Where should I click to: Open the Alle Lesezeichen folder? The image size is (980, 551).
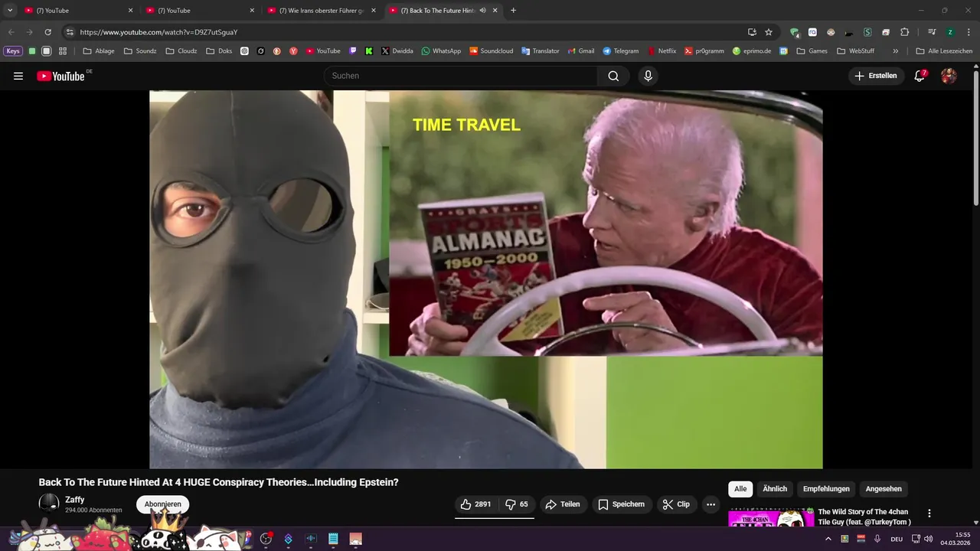pos(944,51)
